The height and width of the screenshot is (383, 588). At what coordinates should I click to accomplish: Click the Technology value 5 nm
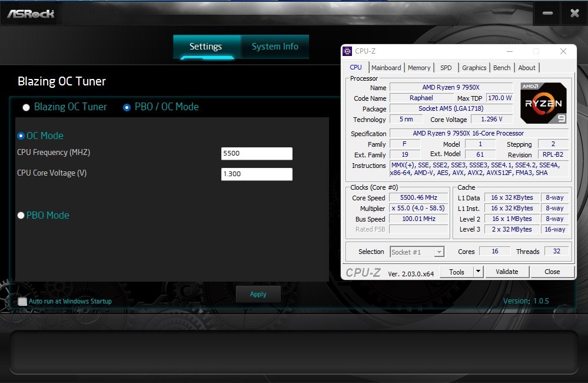[406, 119]
